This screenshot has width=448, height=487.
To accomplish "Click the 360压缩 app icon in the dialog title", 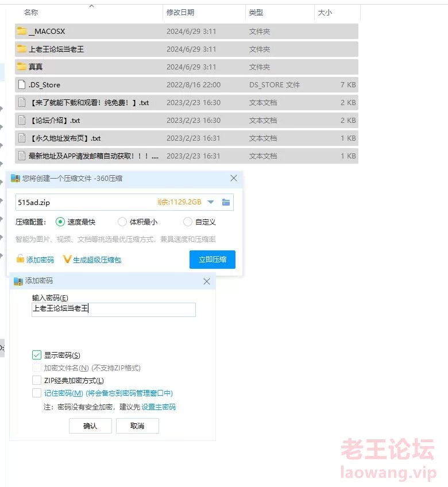I will click(x=16, y=178).
